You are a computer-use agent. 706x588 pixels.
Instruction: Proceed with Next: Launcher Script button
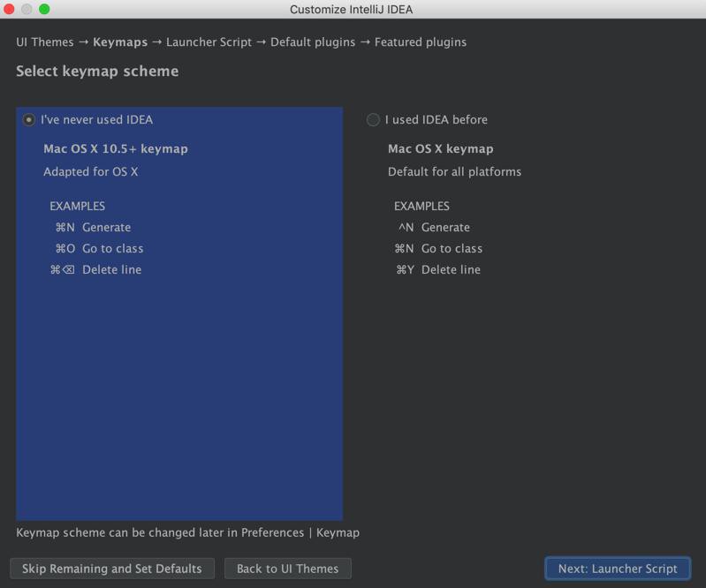pyautogui.click(x=618, y=569)
